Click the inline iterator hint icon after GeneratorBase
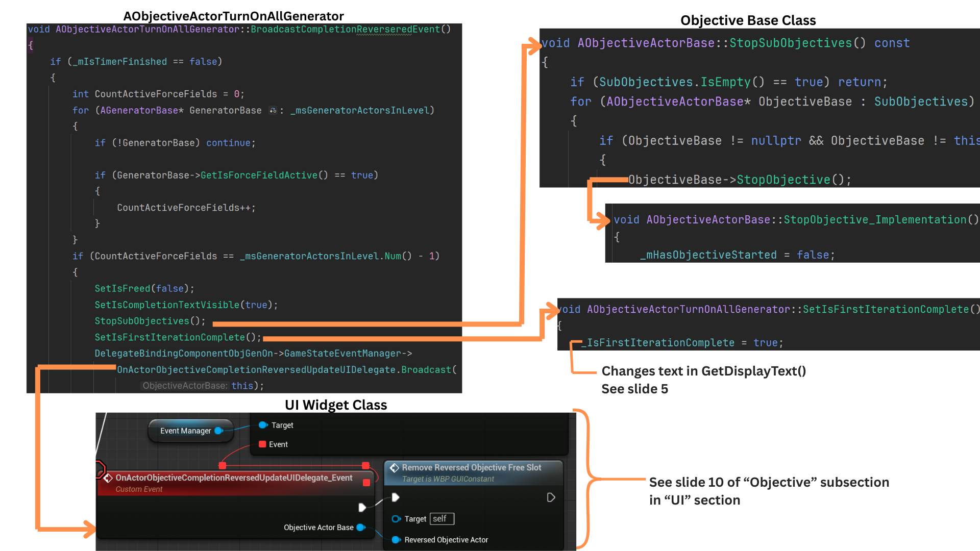This screenshot has height=551, width=980. click(273, 110)
